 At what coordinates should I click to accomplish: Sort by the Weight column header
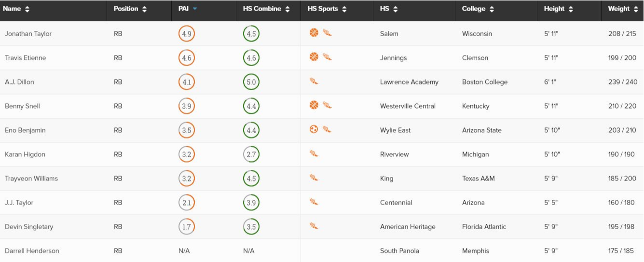coord(623,9)
